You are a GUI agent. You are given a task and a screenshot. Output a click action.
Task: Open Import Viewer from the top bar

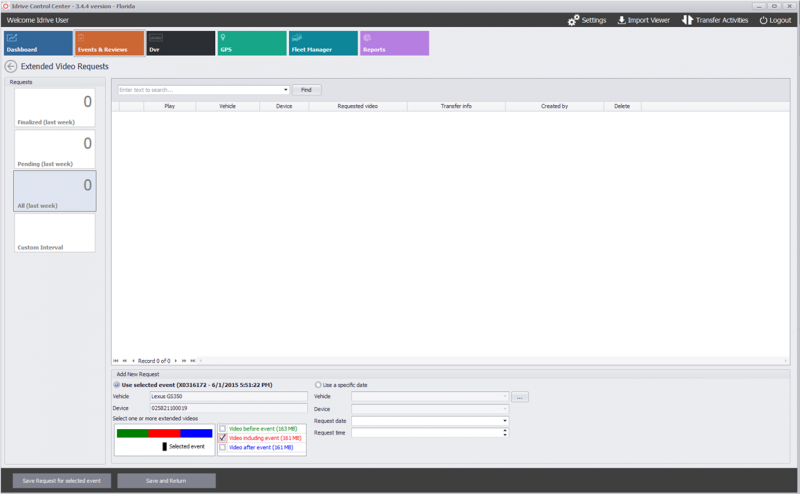pos(643,20)
